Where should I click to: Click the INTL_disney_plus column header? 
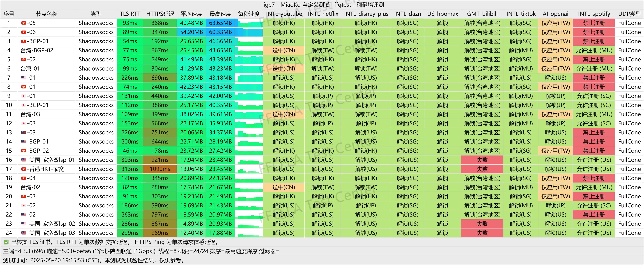(x=366, y=14)
